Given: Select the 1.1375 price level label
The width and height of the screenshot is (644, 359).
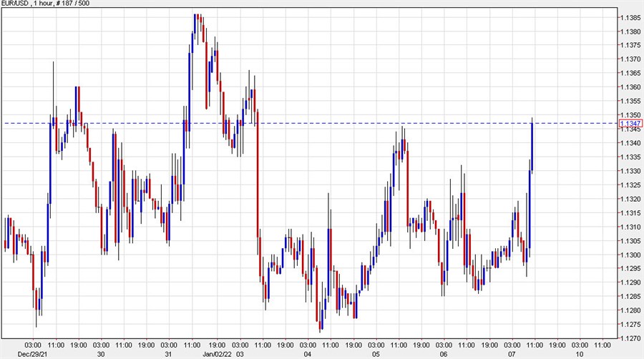Looking at the screenshot, I should 630,45.
